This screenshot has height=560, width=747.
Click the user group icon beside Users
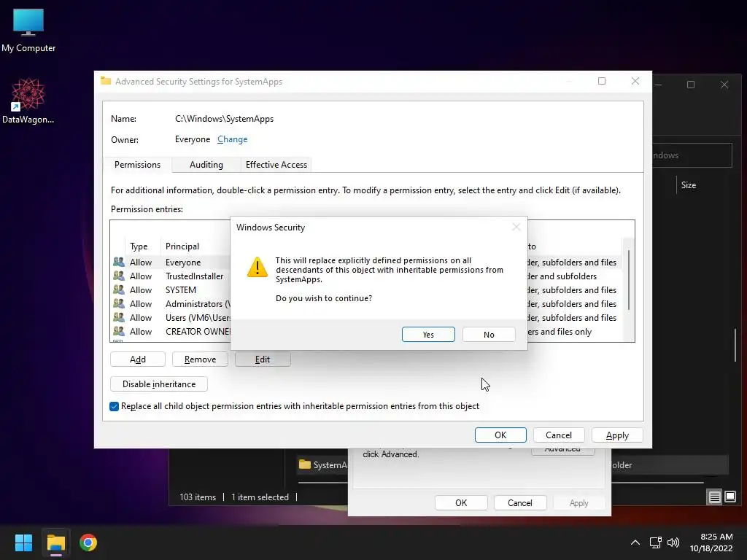click(x=119, y=317)
